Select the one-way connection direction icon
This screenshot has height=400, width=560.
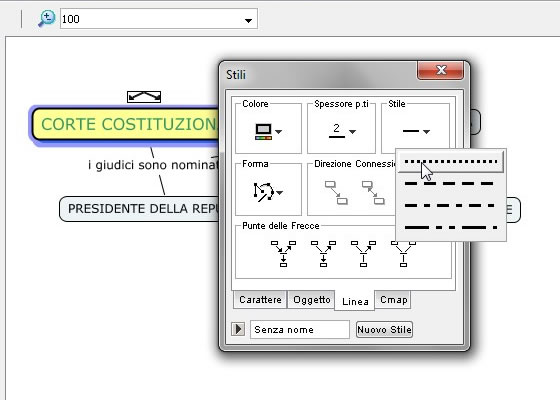coord(336,193)
